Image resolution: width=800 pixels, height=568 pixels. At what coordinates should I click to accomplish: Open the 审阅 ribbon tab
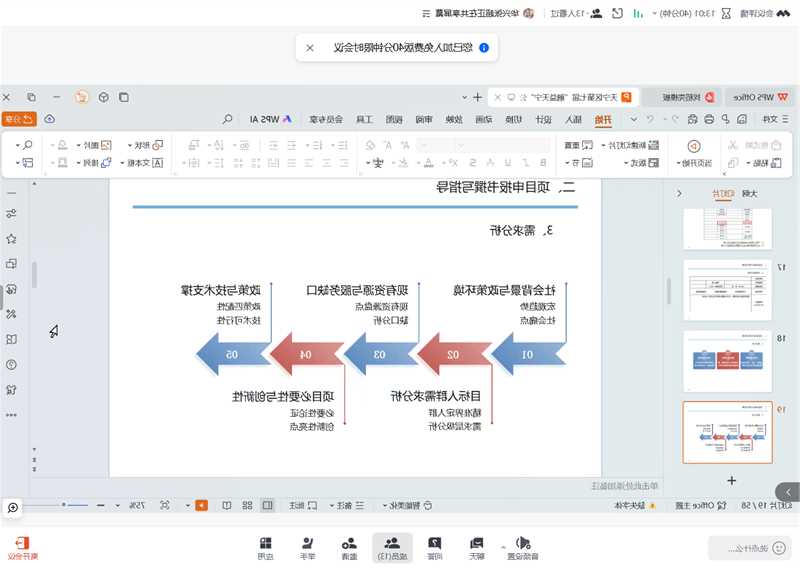(x=423, y=119)
